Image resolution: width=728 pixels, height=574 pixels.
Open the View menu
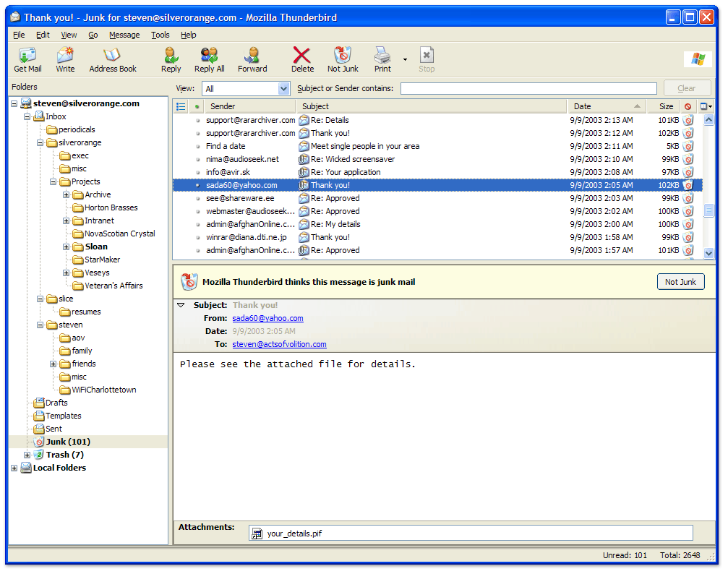tap(69, 35)
